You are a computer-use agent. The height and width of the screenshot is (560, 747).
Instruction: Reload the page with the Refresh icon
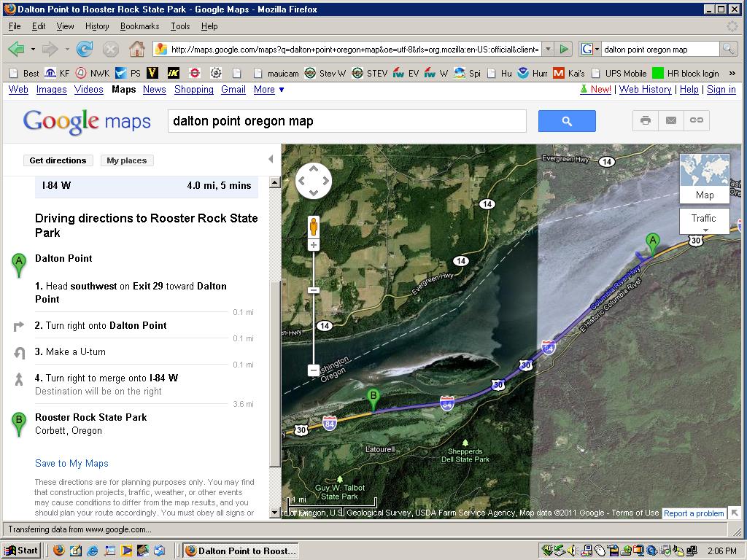(x=85, y=49)
